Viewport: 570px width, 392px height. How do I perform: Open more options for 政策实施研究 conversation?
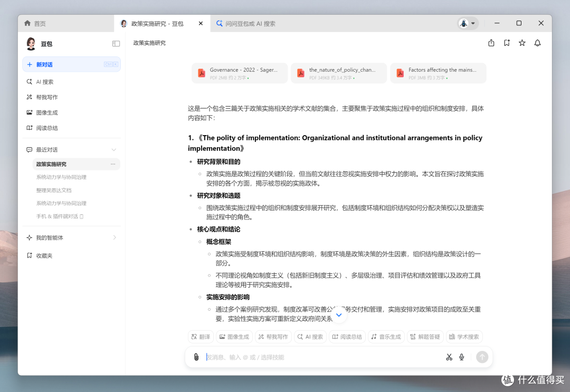[x=113, y=164]
